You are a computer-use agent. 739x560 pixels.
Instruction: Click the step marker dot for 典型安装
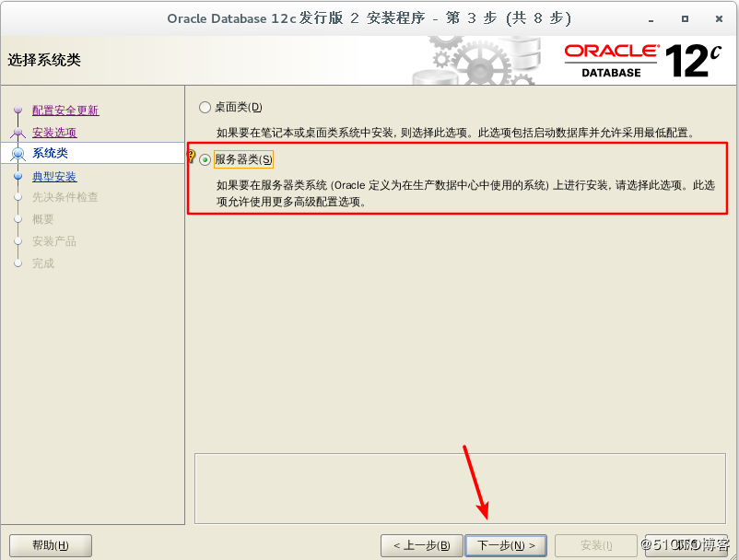(18, 176)
